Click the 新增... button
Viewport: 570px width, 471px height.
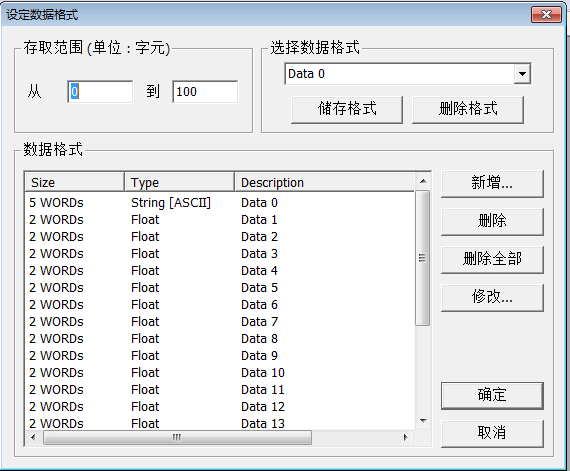[492, 184]
